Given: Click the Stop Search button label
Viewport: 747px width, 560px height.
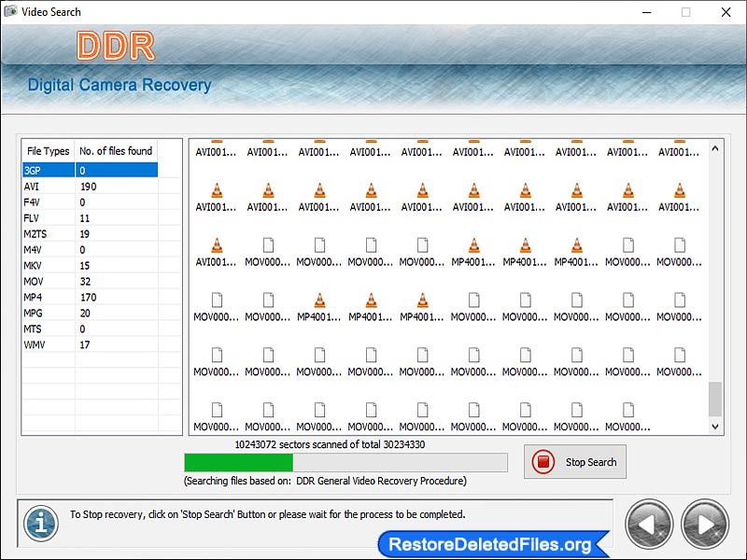Looking at the screenshot, I should [591, 462].
